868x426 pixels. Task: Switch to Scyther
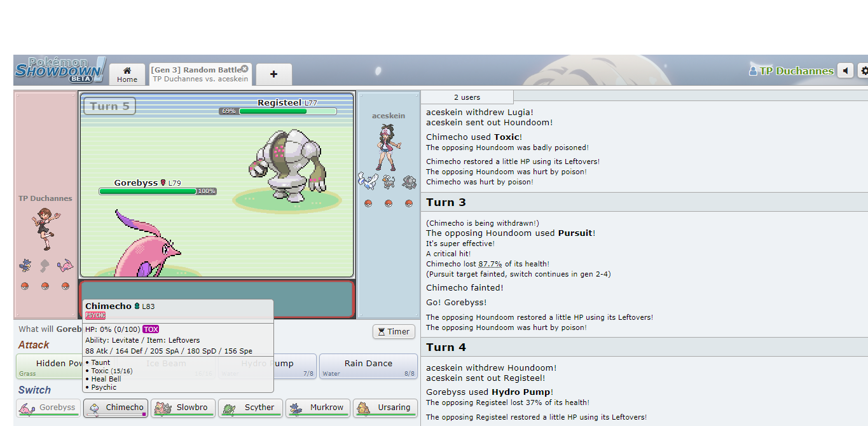251,408
